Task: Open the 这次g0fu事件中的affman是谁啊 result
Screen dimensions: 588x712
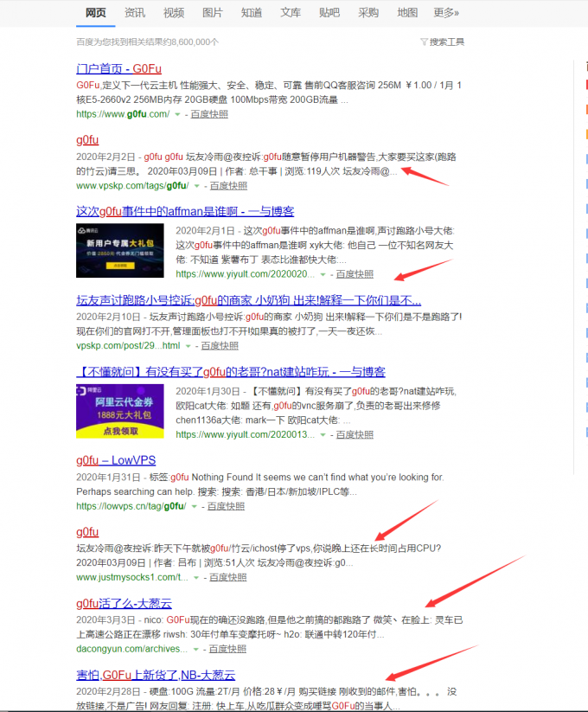Action: click(x=185, y=211)
